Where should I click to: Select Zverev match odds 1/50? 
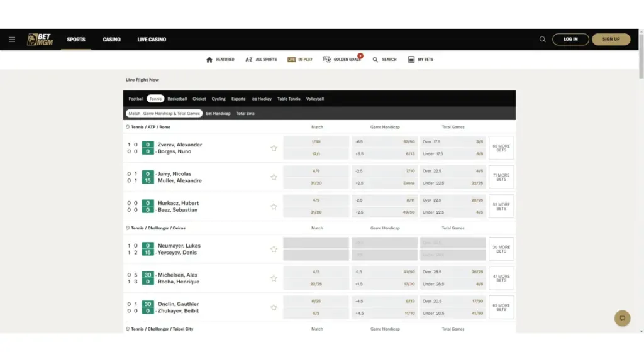click(316, 142)
